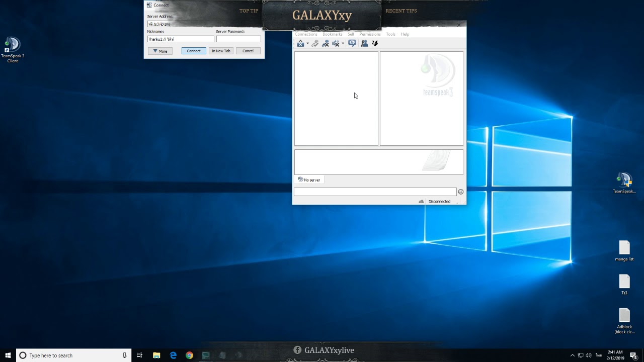Select the manga list file icon
Image resolution: width=644 pixels, height=362 pixels.
[x=624, y=251]
